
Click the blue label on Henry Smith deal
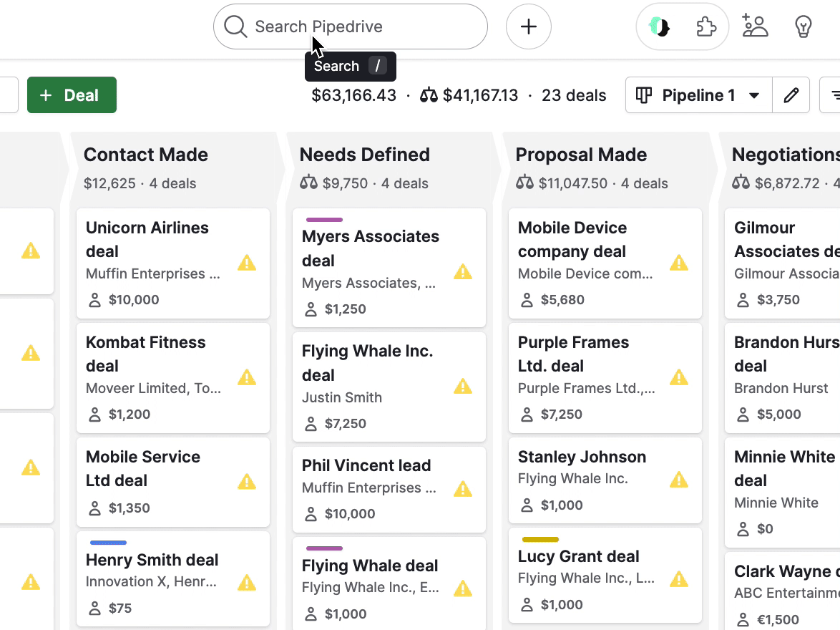108,543
